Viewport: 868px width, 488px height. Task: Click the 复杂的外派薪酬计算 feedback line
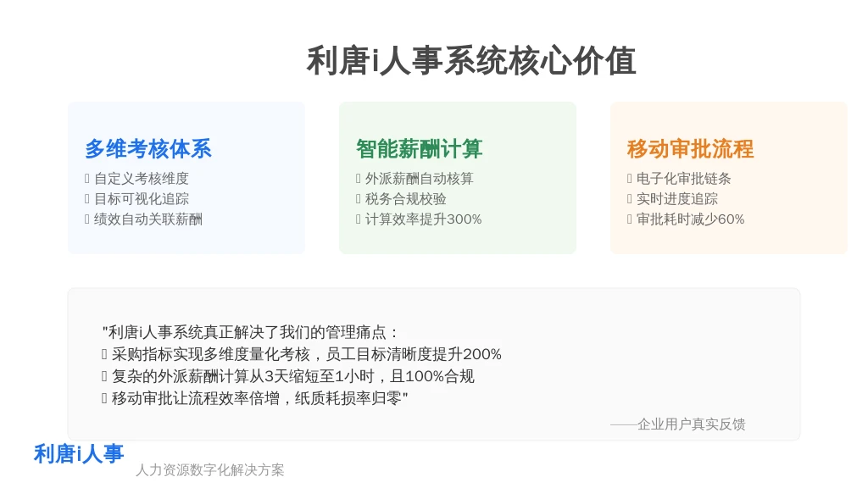pos(288,376)
